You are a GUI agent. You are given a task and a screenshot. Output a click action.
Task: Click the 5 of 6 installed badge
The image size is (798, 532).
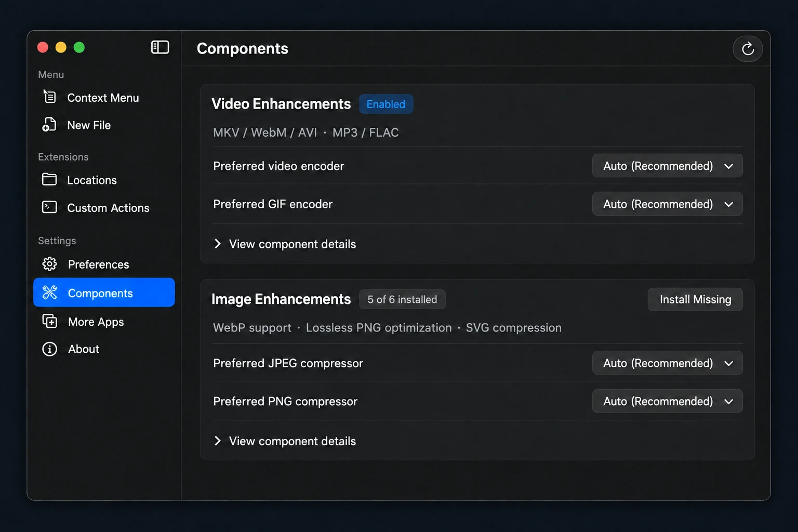tap(402, 299)
